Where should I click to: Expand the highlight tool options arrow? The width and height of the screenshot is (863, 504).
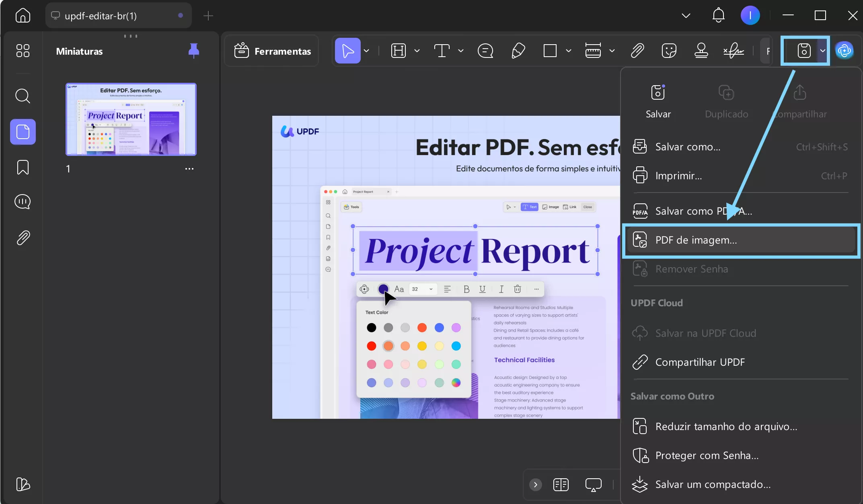[417, 51]
